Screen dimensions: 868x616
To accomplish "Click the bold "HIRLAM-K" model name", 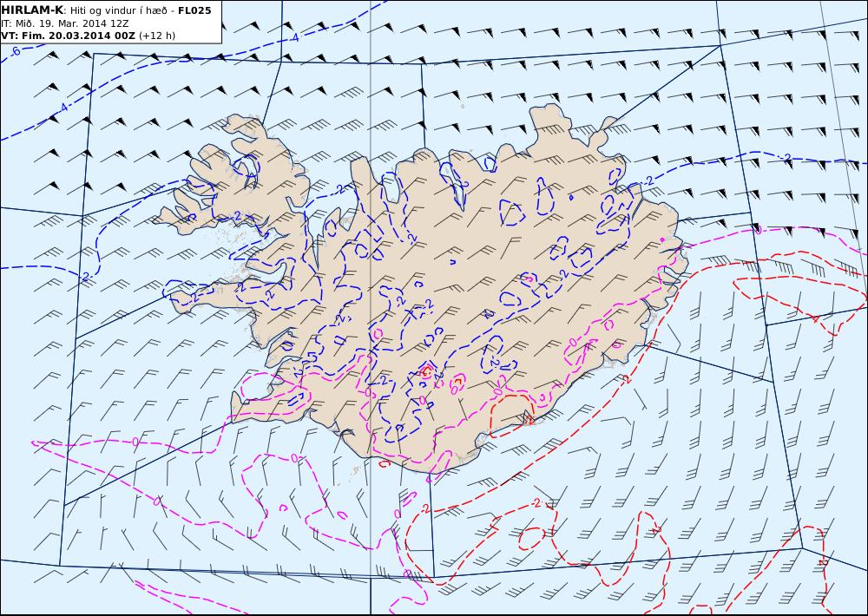I will (32, 10).
